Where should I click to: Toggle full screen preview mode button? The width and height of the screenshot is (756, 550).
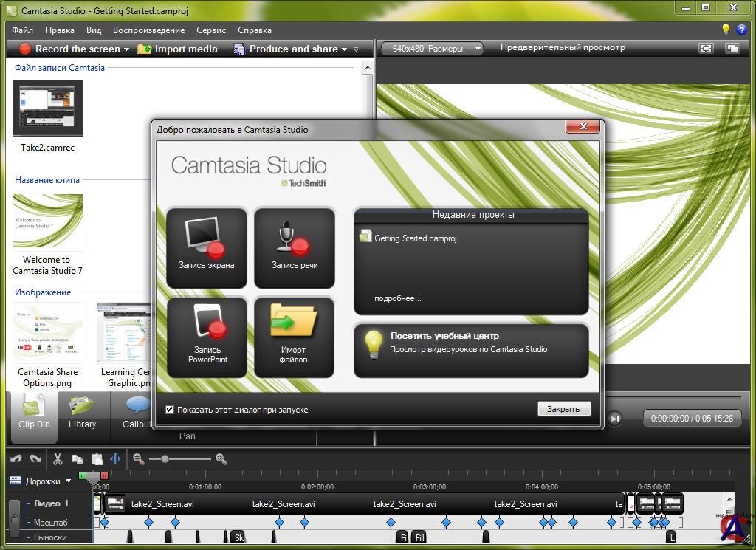click(706, 48)
